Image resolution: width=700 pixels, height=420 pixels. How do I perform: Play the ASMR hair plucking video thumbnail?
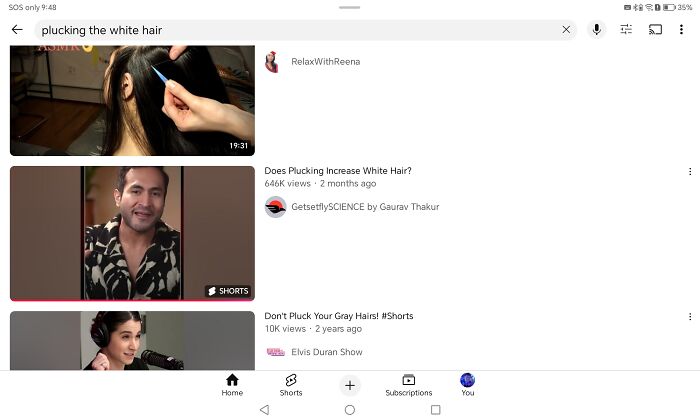pos(132,100)
